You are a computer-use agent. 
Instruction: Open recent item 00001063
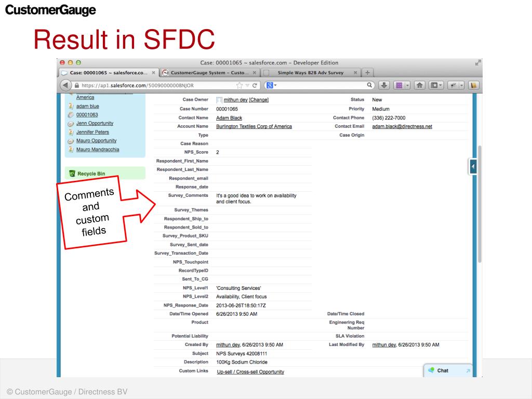pyautogui.click(x=87, y=115)
